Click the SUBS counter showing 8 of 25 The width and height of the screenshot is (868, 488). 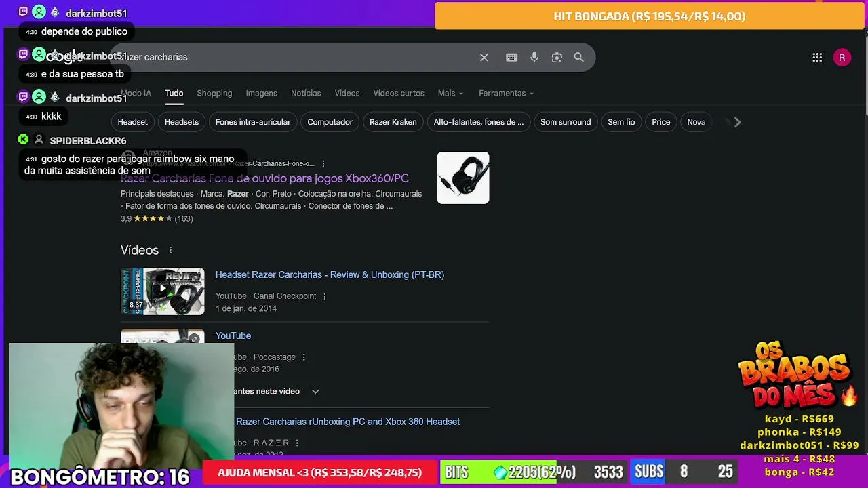pos(684,472)
